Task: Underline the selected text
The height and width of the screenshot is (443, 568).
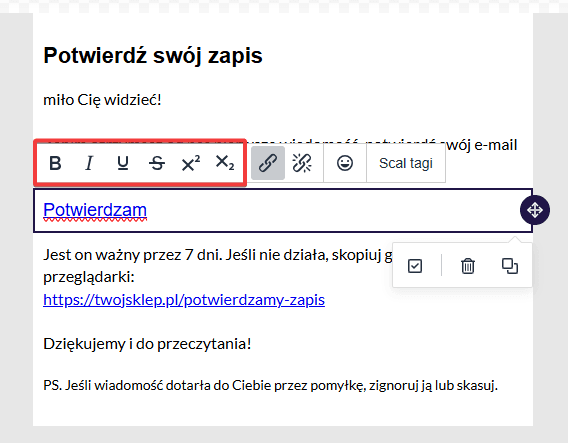Action: 123,163
